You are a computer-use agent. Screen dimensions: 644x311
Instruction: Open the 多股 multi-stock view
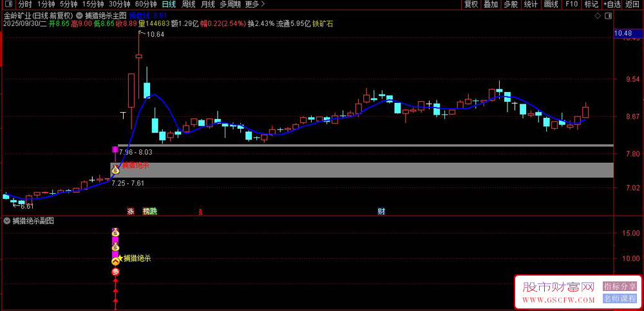(x=511, y=5)
